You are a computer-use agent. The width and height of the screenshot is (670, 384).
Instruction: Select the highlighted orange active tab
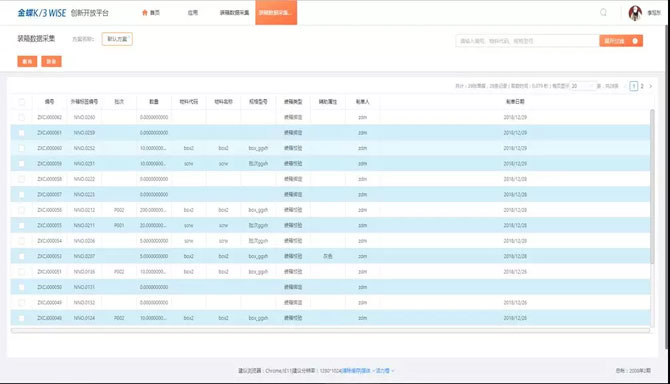coord(276,12)
